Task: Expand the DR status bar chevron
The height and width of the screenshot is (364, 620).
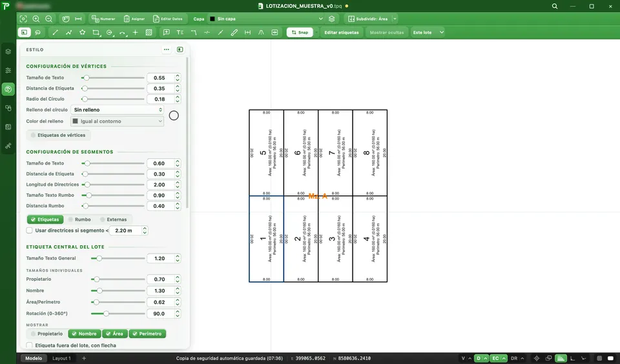Action: (x=522, y=358)
